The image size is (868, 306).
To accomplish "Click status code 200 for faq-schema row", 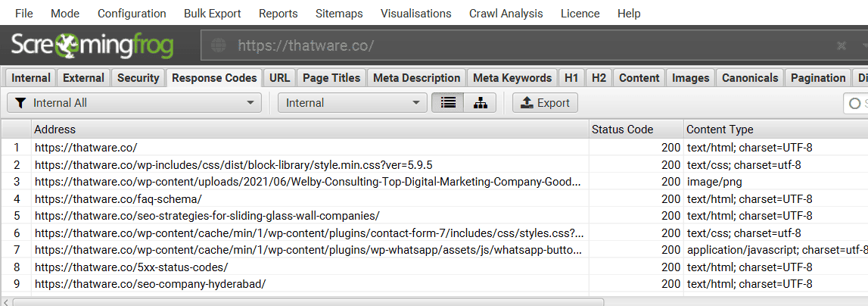I will pyautogui.click(x=636, y=198).
